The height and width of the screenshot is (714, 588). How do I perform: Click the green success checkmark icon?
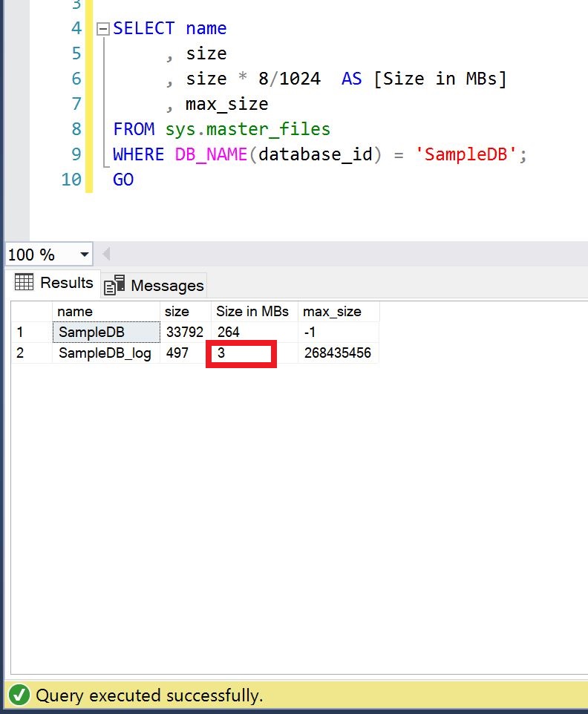(20, 695)
